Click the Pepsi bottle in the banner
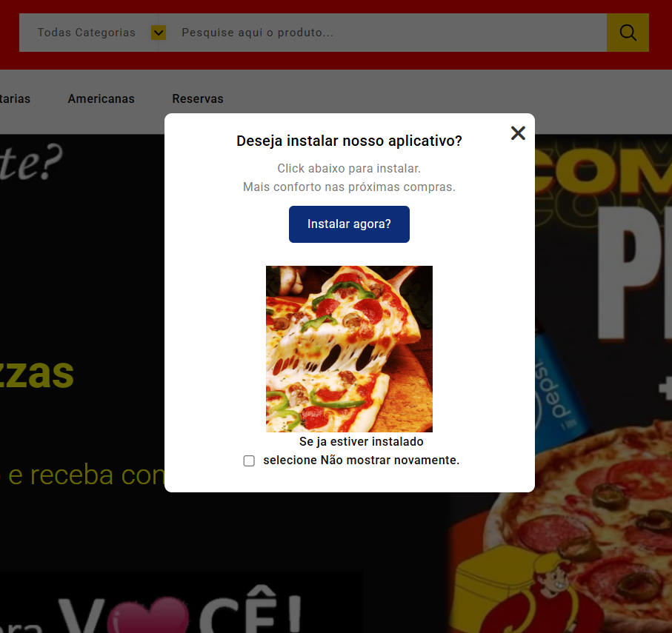672x633 pixels. (x=559, y=392)
